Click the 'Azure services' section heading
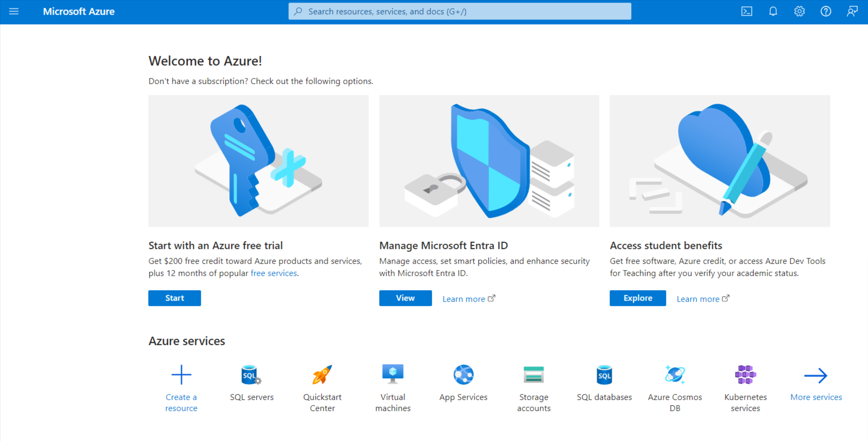The width and height of the screenshot is (868, 441). [187, 341]
